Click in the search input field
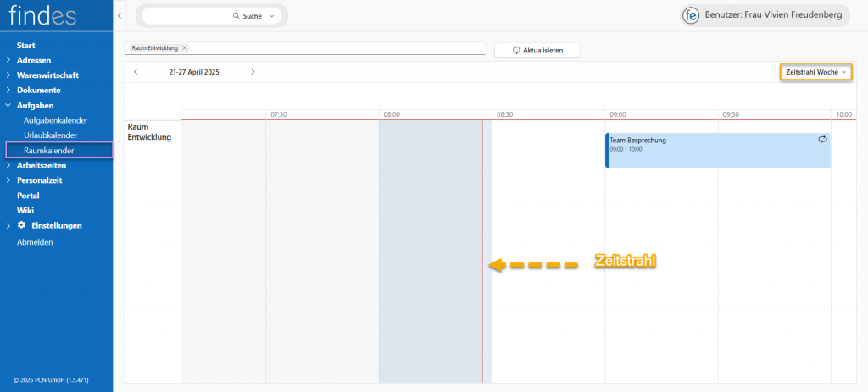 (x=186, y=16)
